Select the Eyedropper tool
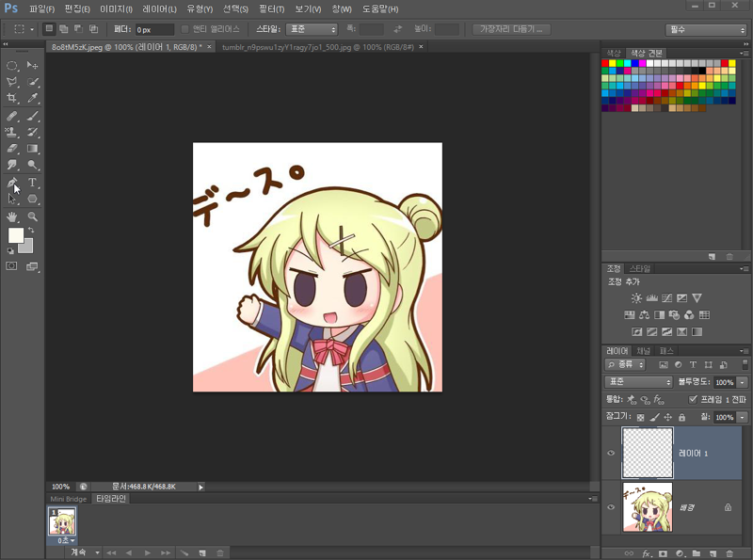Screen dimensions: 753x560 pyautogui.click(x=32, y=98)
